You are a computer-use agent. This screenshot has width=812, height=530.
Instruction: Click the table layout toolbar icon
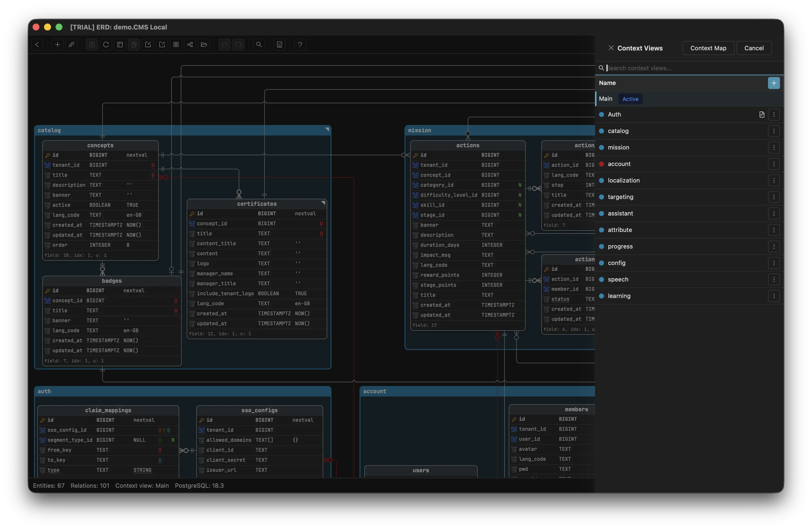pos(120,44)
